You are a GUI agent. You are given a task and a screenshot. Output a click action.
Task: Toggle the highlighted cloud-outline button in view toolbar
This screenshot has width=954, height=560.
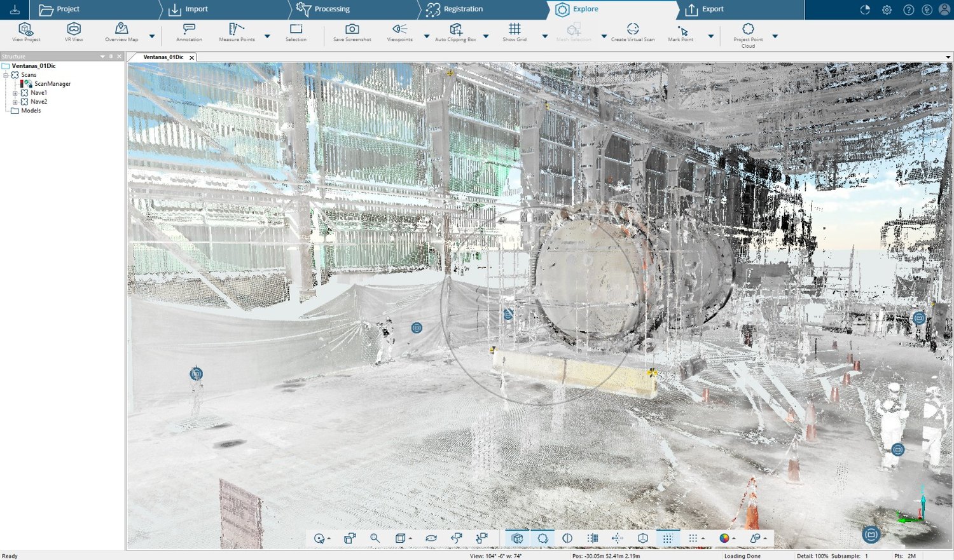(543, 538)
